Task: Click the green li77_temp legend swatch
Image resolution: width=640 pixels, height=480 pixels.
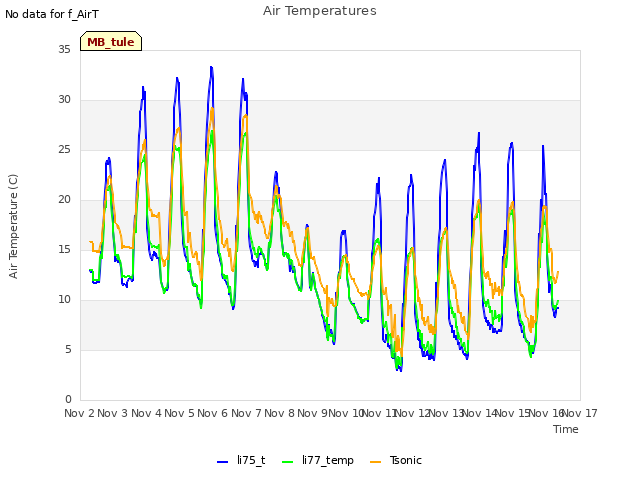Action: [x=288, y=462]
